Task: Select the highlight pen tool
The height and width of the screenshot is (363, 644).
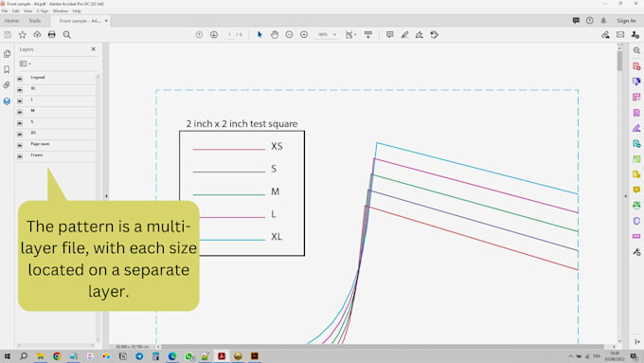Action: (404, 35)
